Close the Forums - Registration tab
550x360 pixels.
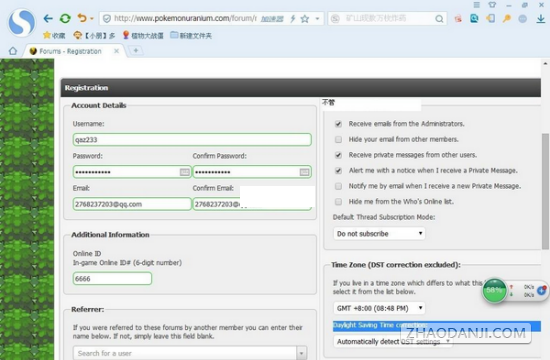coord(116,51)
